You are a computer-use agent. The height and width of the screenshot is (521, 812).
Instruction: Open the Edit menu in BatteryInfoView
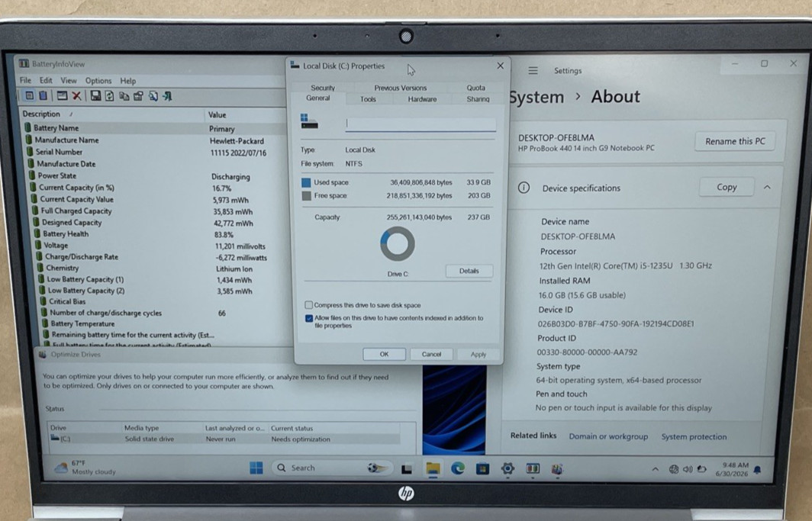pos(46,80)
